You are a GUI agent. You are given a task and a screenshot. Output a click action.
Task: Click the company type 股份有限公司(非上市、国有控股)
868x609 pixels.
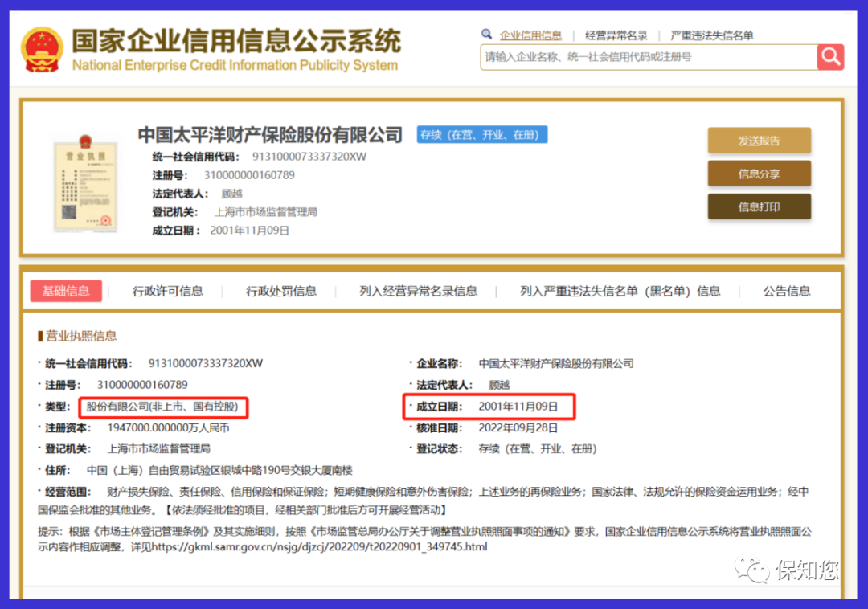(x=162, y=407)
